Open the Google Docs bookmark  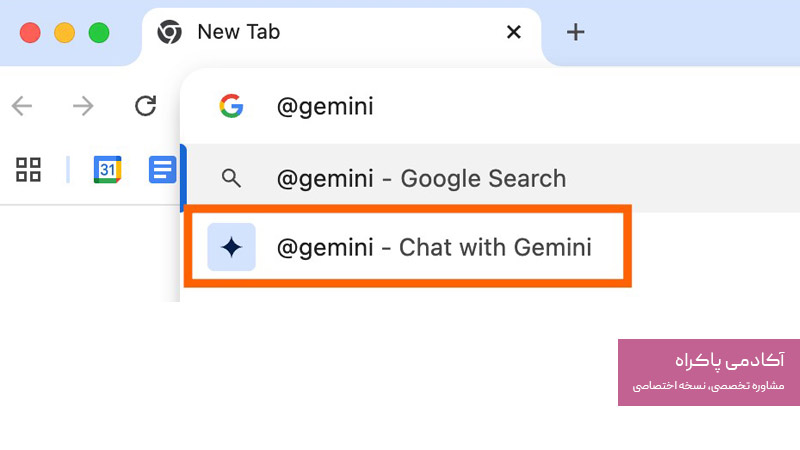[161, 170]
